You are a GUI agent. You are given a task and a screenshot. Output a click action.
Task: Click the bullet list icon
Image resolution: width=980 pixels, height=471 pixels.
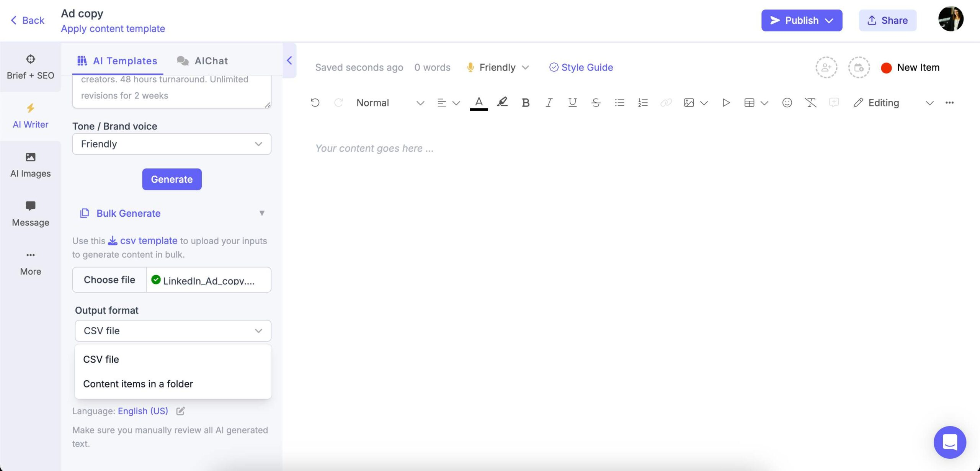coord(618,103)
